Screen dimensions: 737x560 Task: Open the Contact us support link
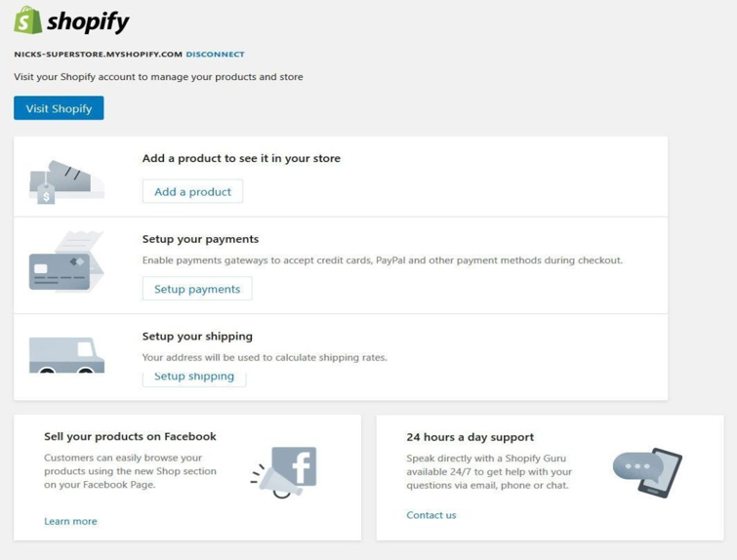[x=431, y=515]
